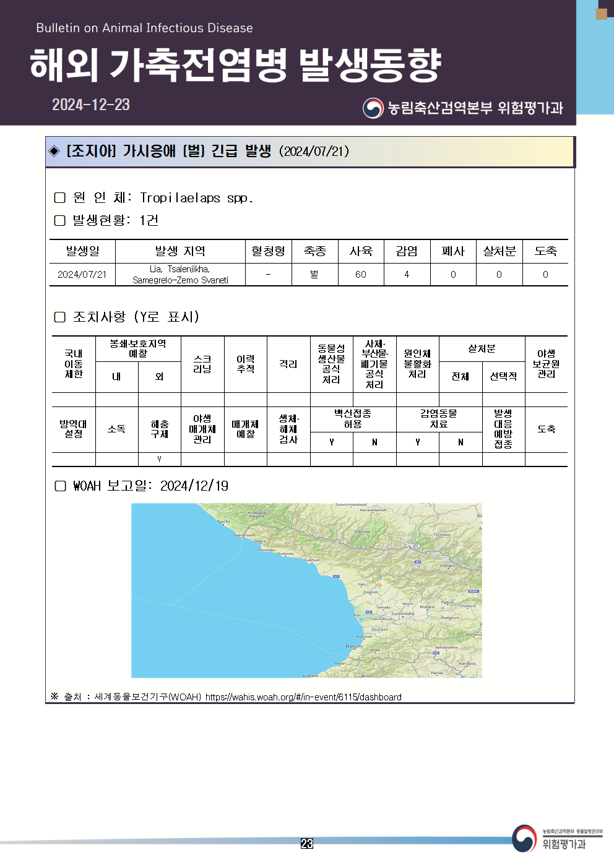Click the main title 해외 가축전염병 발생동향
Viewport: 614px width, 868px height.
[x=236, y=64]
